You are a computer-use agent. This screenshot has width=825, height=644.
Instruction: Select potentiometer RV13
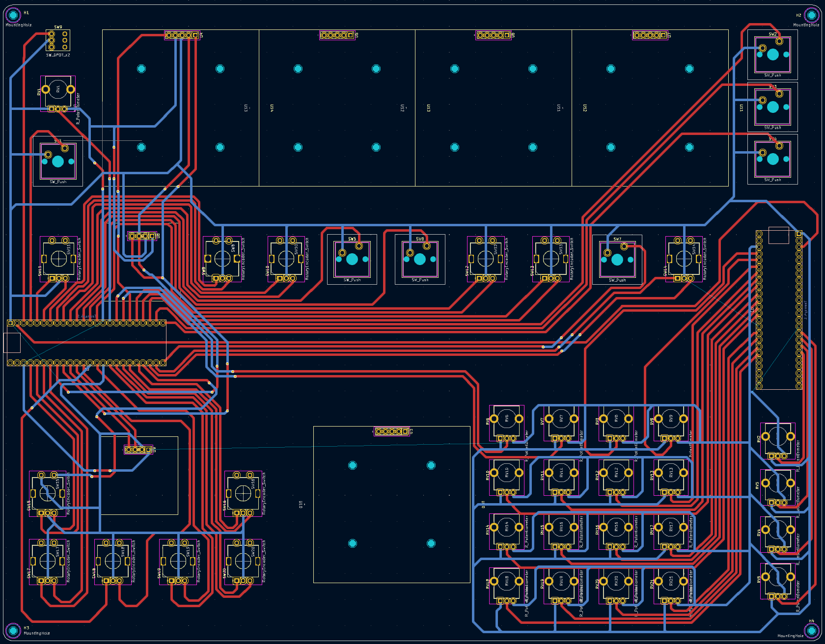pos(671,478)
